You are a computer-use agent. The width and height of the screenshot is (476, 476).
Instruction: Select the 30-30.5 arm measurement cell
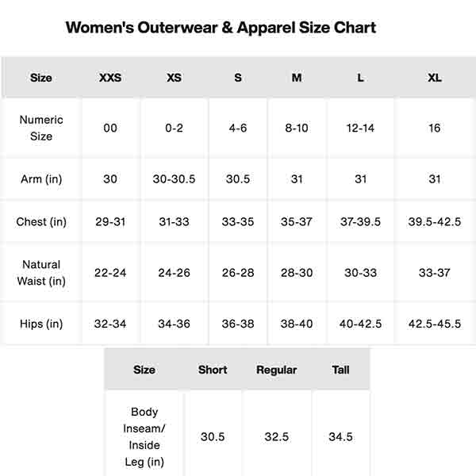tap(174, 179)
